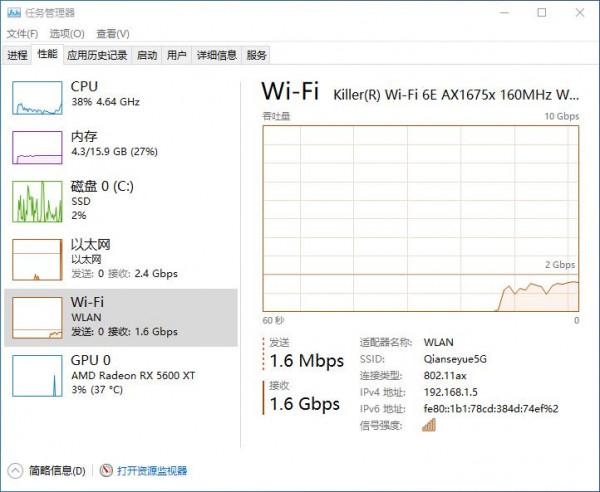The height and width of the screenshot is (492, 600).
Task: Open the 查看(V) menu
Action: click(113, 34)
